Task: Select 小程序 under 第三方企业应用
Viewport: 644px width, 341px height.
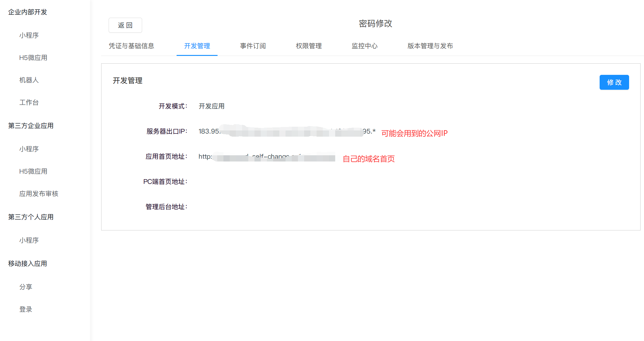Action: point(29,149)
